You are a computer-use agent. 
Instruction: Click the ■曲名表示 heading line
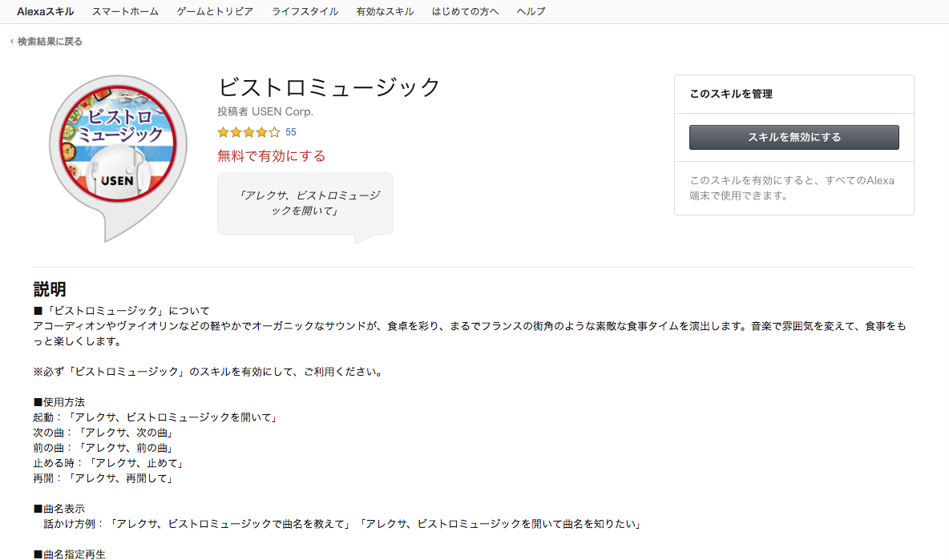pyautogui.click(x=59, y=509)
